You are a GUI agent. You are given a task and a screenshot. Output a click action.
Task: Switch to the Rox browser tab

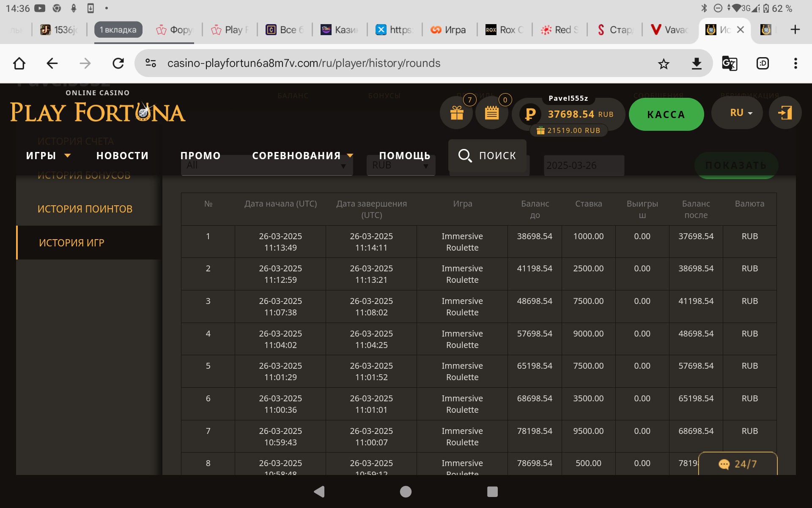[x=505, y=30]
